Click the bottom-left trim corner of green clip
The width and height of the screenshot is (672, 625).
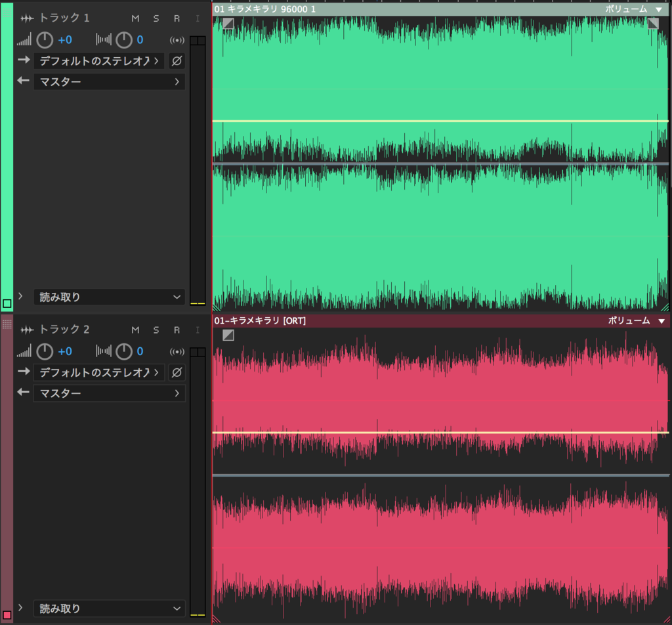[x=217, y=307]
